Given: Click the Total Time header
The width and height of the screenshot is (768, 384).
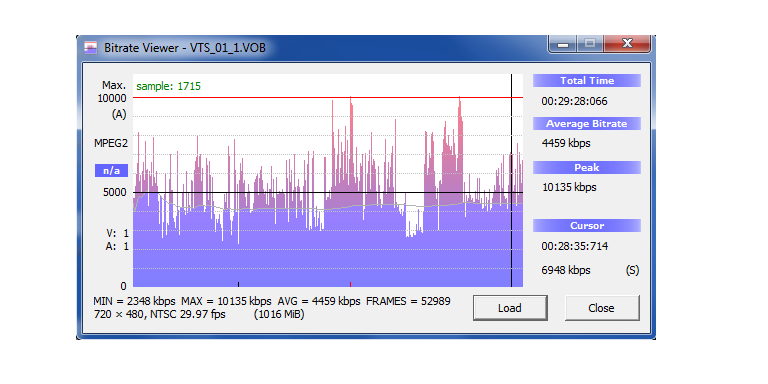Looking at the screenshot, I should pos(587,81).
